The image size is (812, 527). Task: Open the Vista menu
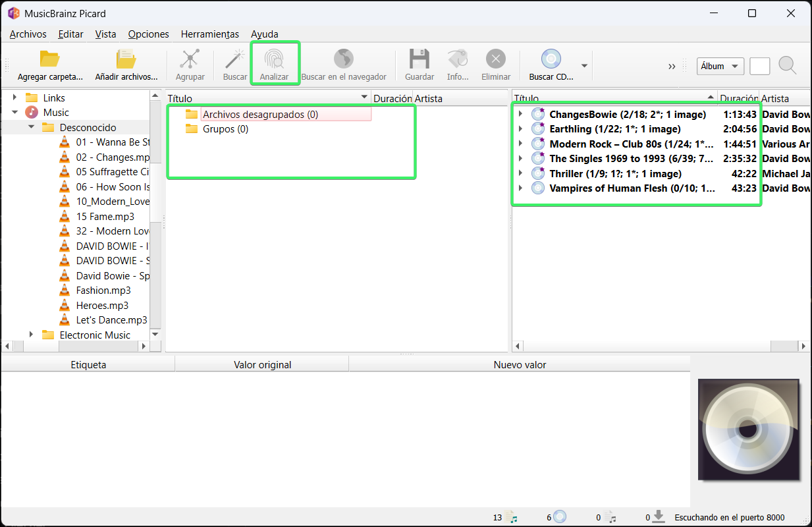tap(105, 34)
